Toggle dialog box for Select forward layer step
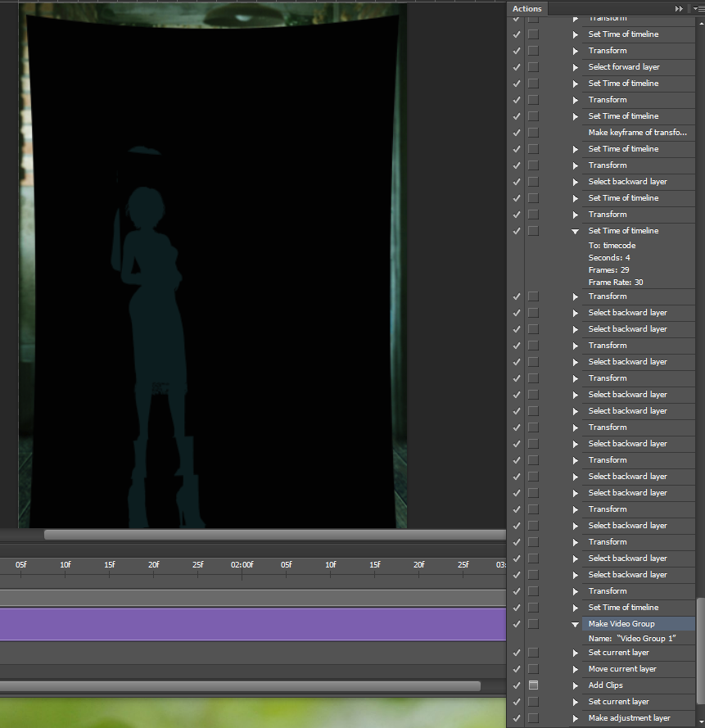Image resolution: width=705 pixels, height=728 pixels. coord(533,67)
